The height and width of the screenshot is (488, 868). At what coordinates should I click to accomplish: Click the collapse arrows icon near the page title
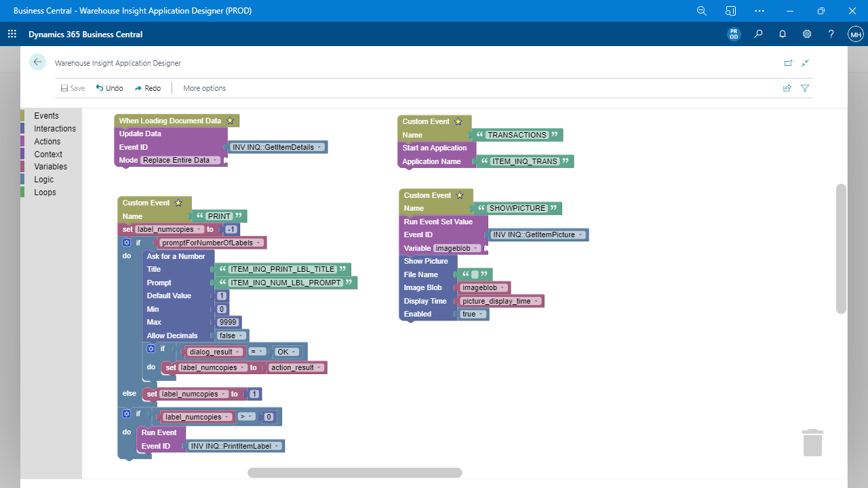[x=805, y=62]
